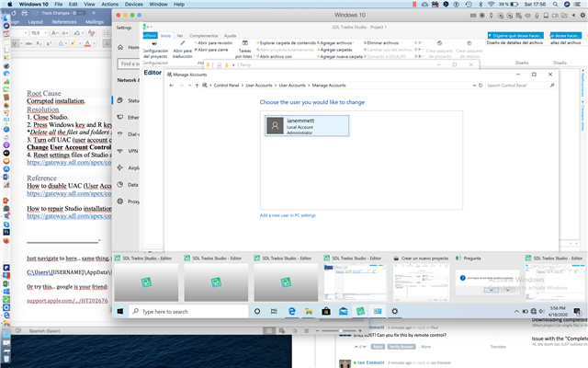The image size is (588, 368).
Task: Click Agregar carpetas in Trados ribbon
Action: pos(335,50)
